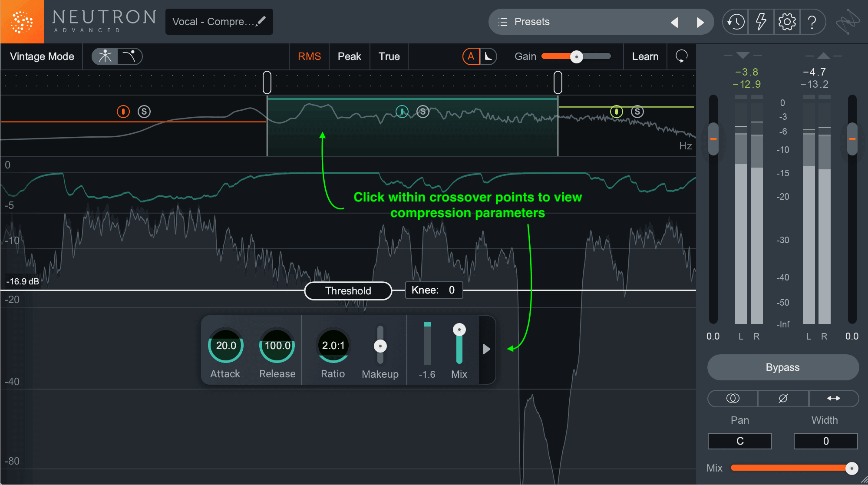Viewport: 868px width, 485px height.
Task: Toggle the mid band teal power button
Action: coord(402,112)
